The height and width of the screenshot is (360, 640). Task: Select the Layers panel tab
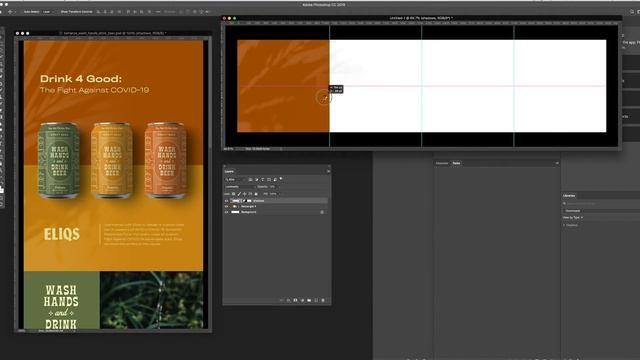pyautogui.click(x=229, y=171)
